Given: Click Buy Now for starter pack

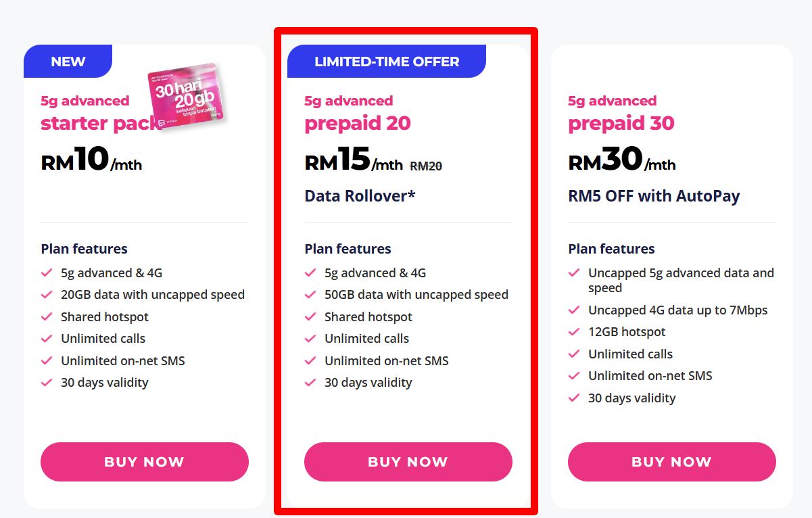Looking at the screenshot, I should 144,462.
